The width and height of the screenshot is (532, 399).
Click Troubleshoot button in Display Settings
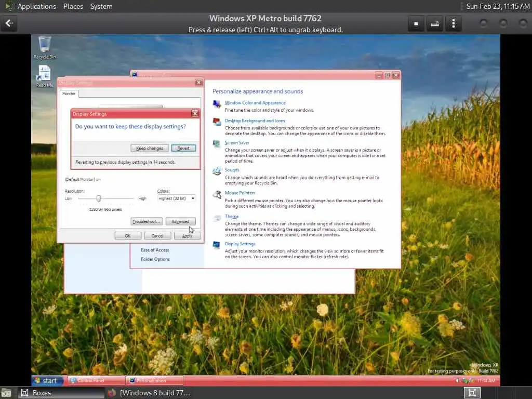point(147,221)
